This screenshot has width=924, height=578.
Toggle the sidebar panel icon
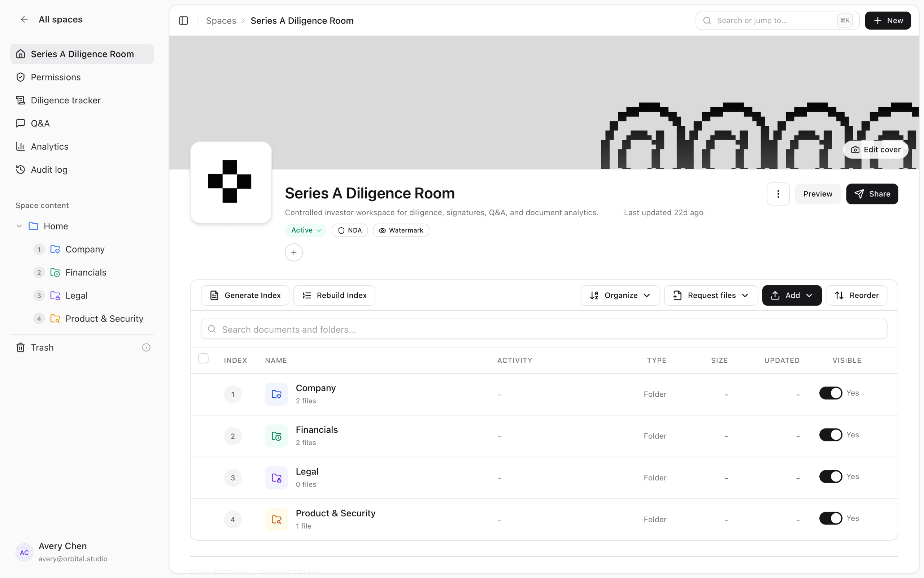184,21
